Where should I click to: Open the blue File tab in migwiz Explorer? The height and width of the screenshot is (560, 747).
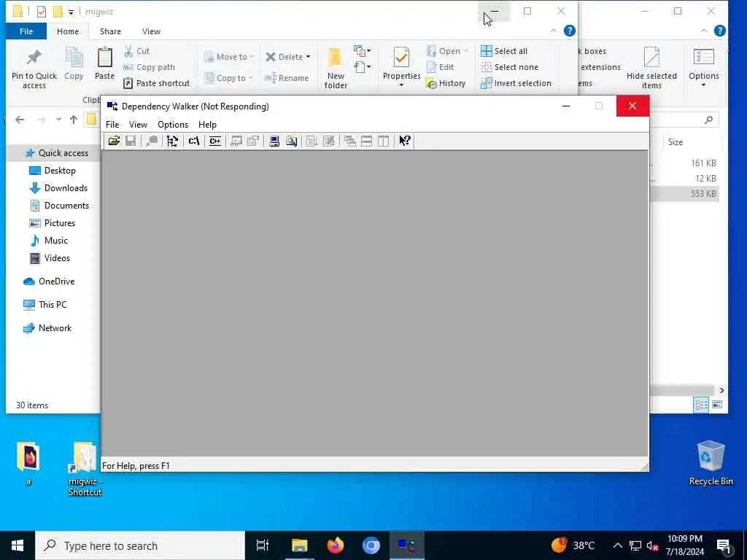tap(26, 31)
